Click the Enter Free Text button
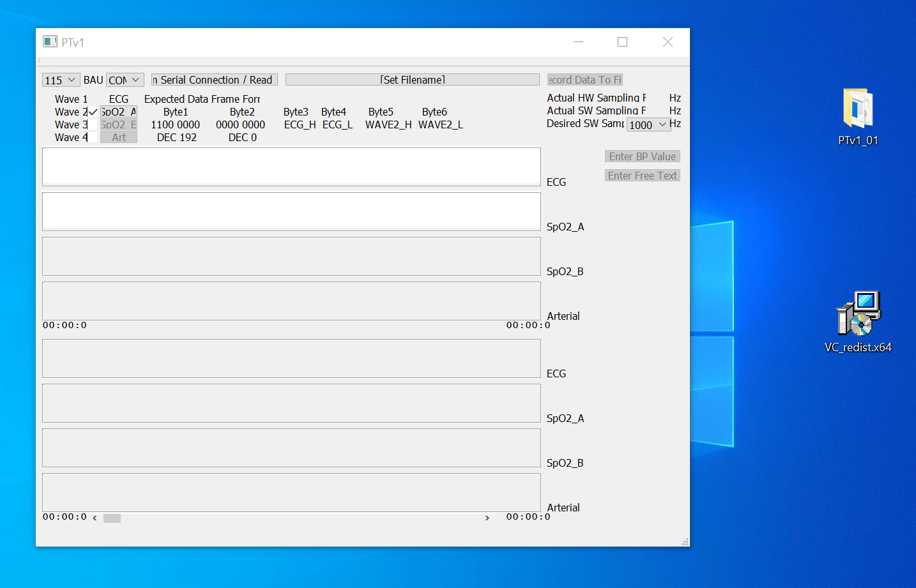This screenshot has width=916, height=588. [x=642, y=175]
